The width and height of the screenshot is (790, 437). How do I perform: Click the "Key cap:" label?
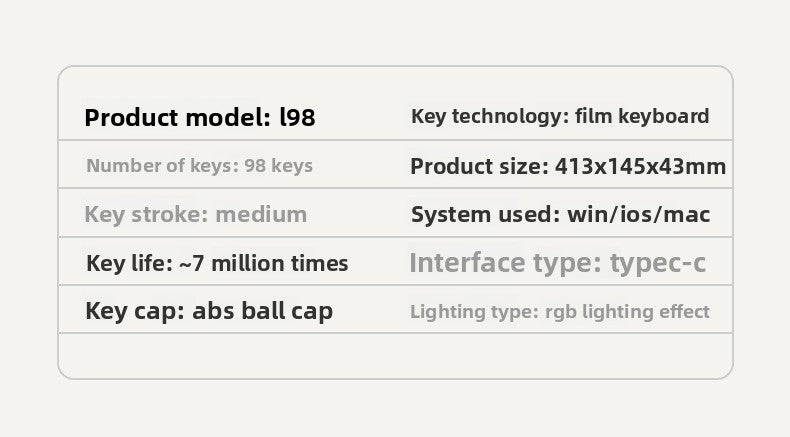pyautogui.click(x=135, y=311)
